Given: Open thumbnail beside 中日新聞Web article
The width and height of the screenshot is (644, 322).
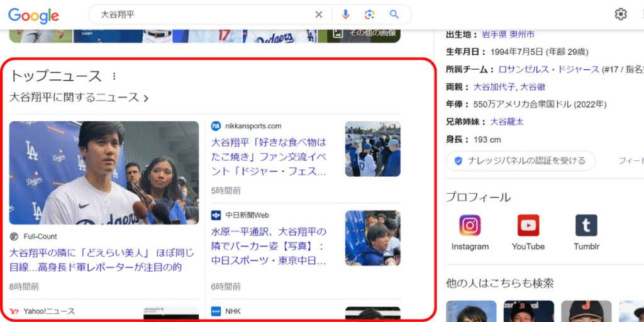Looking at the screenshot, I should click(x=372, y=238).
